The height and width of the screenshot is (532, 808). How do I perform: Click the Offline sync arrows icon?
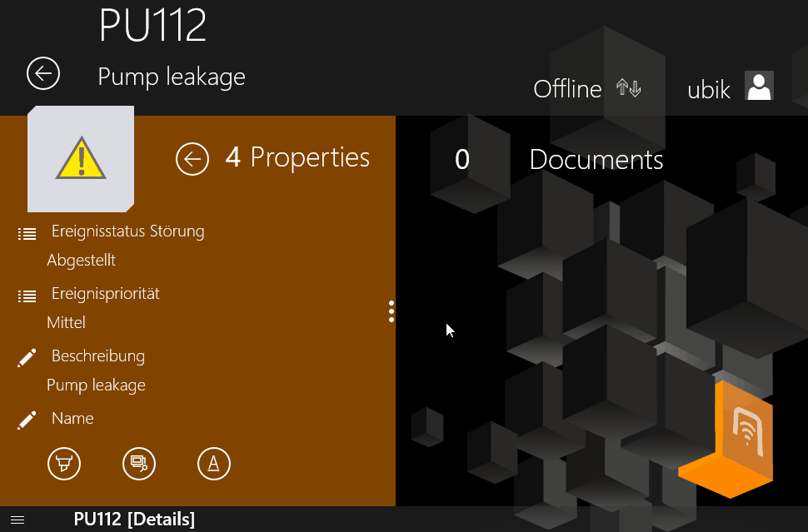(628, 88)
